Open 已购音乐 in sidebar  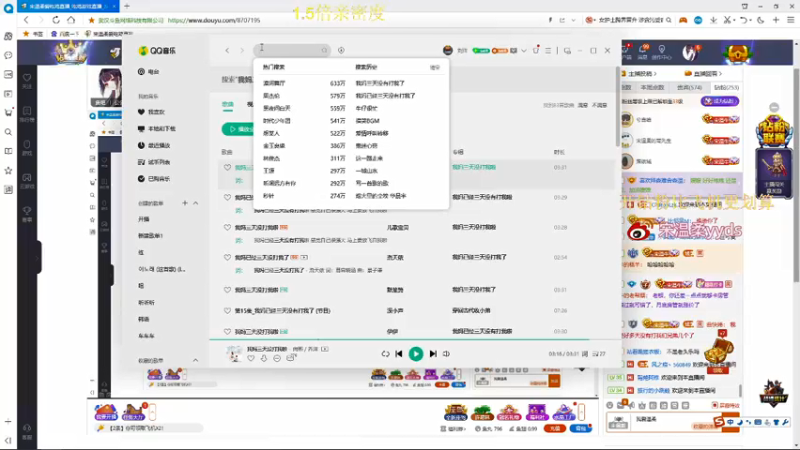(154, 179)
